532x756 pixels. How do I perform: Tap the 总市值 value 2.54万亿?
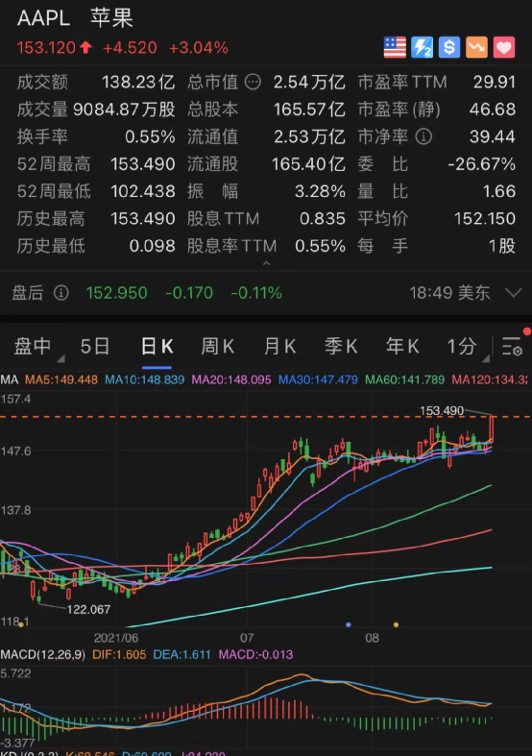[x=309, y=82]
